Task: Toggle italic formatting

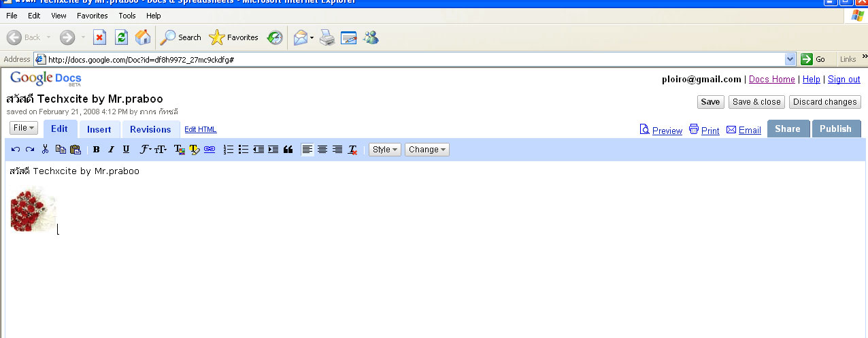Action: 111,150
